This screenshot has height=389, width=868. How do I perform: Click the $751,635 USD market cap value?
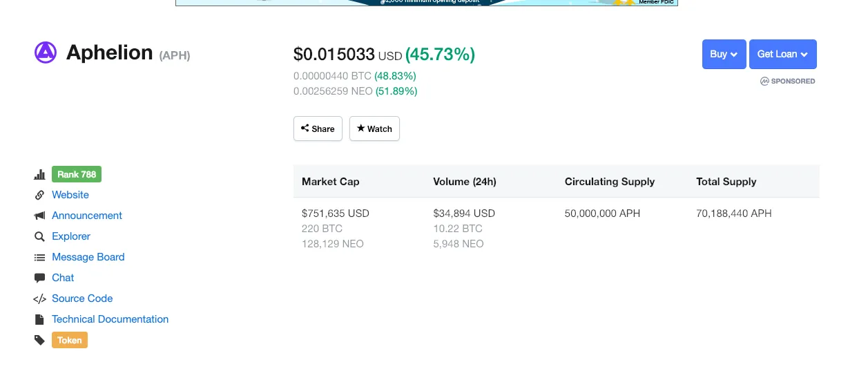coord(336,214)
